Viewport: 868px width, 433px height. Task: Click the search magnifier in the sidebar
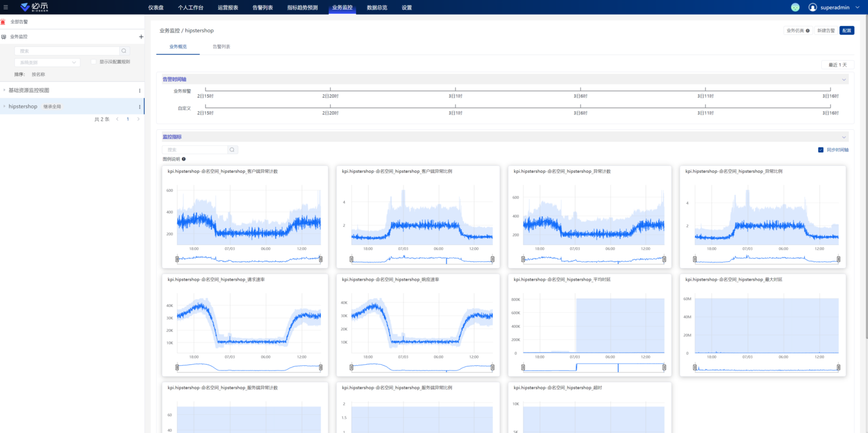click(124, 50)
